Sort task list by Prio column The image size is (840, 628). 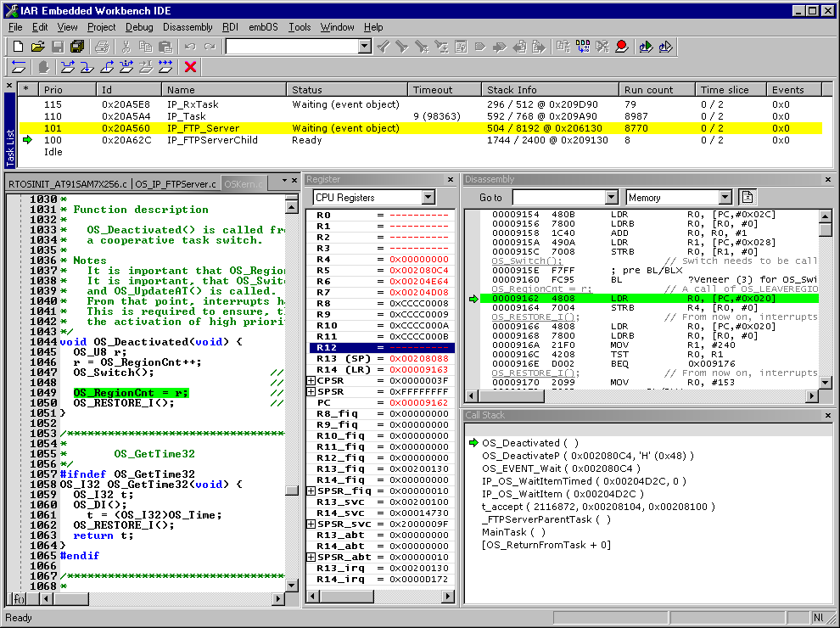pyautogui.click(x=66, y=89)
